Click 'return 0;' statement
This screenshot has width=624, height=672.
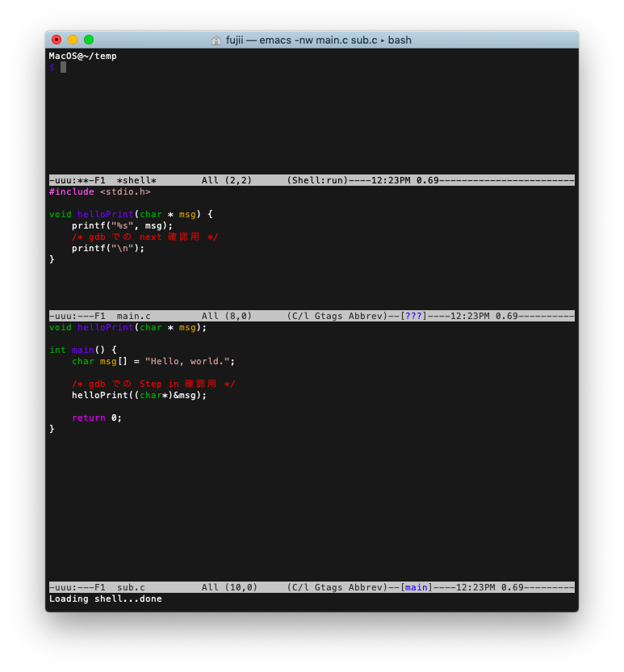97,418
